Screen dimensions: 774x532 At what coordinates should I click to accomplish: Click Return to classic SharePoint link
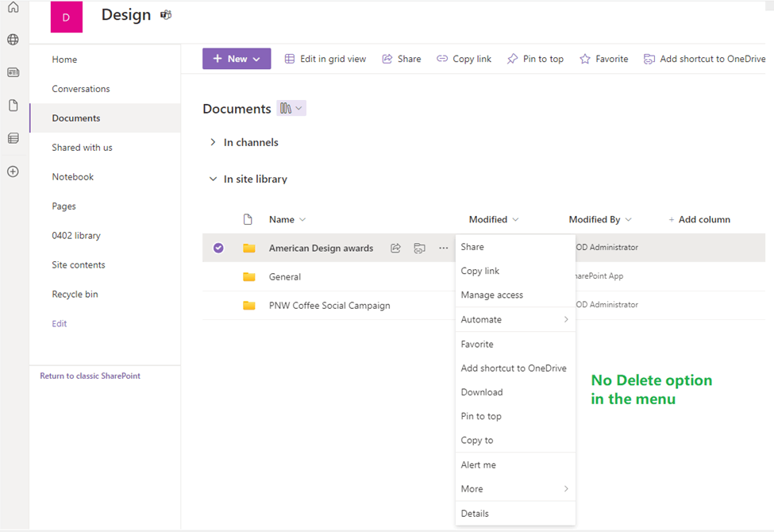[90, 376]
